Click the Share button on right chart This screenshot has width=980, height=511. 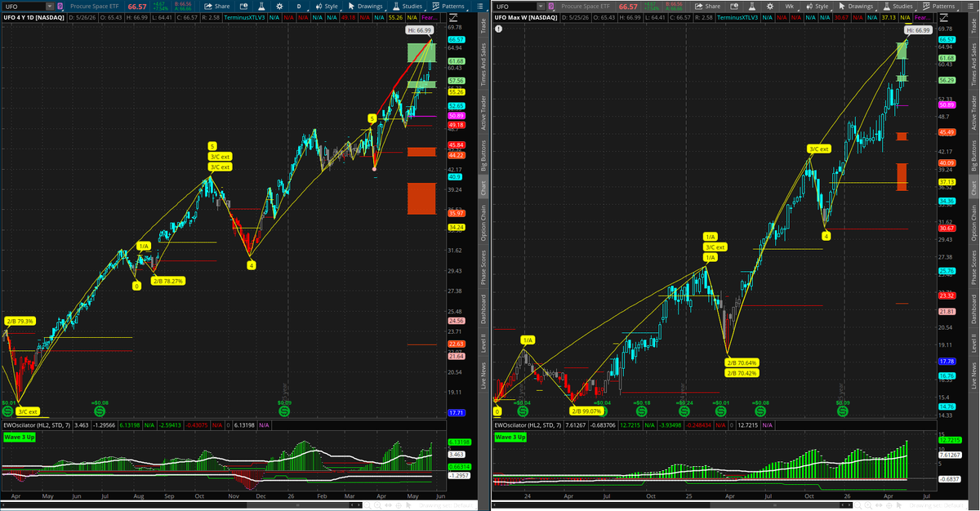coord(707,7)
